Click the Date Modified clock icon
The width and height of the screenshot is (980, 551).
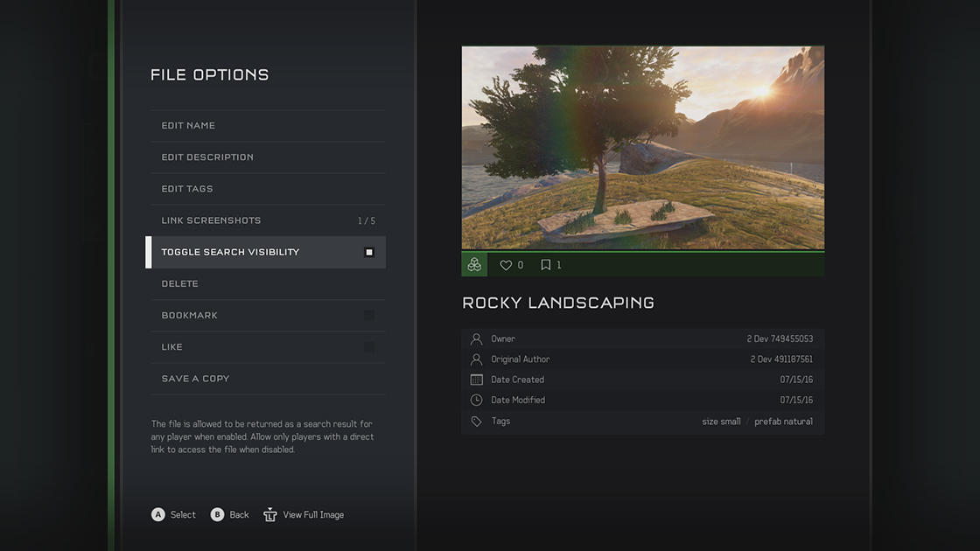tap(476, 400)
